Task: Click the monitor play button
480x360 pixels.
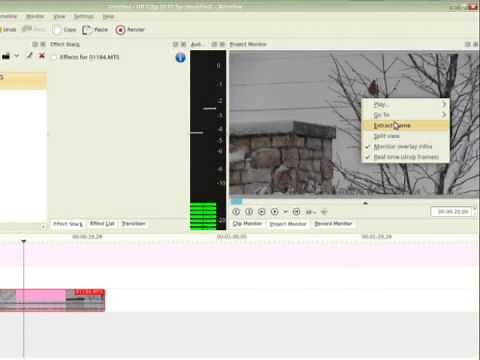Action: click(262, 212)
